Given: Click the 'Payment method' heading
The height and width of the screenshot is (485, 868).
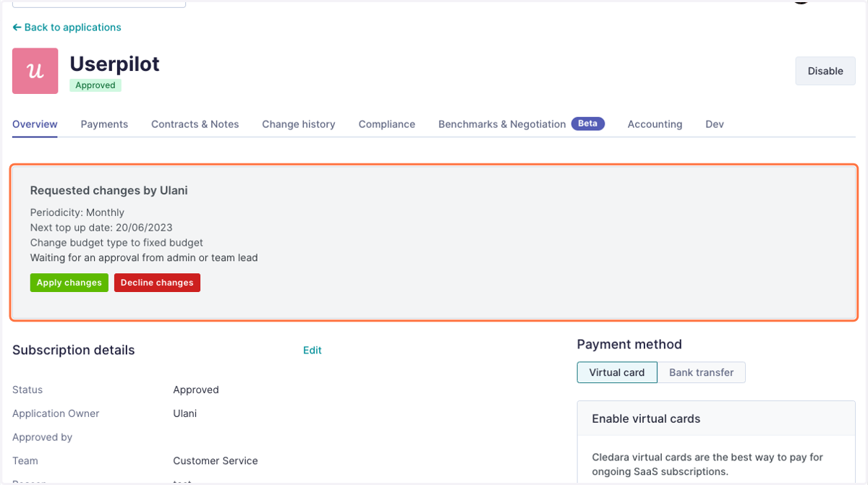Looking at the screenshot, I should coord(629,345).
